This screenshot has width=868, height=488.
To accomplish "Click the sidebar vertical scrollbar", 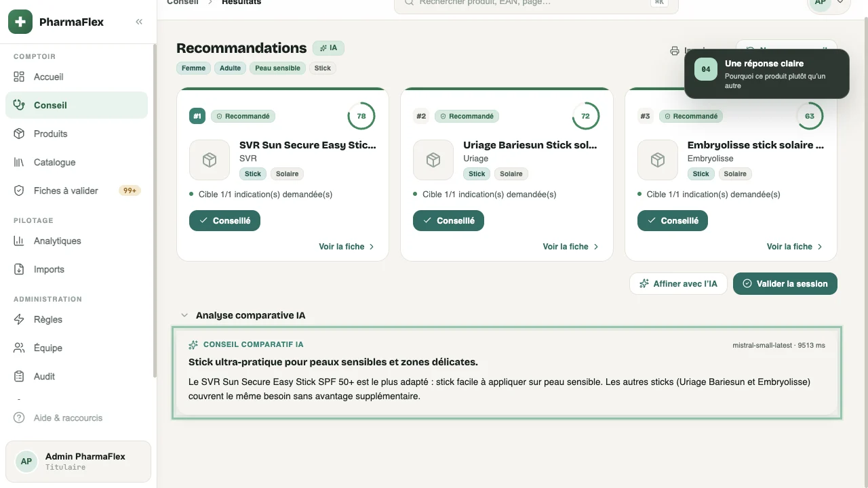I will tap(155, 210).
